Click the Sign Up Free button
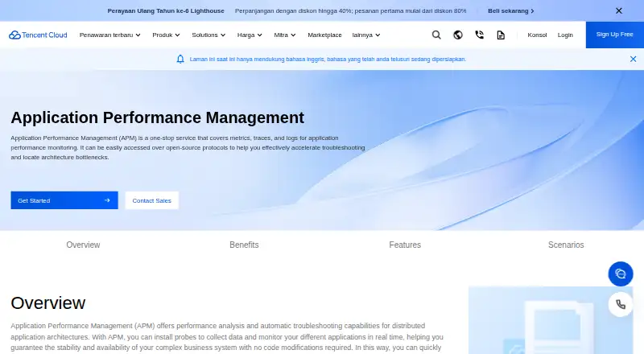The image size is (644, 354). click(x=615, y=35)
